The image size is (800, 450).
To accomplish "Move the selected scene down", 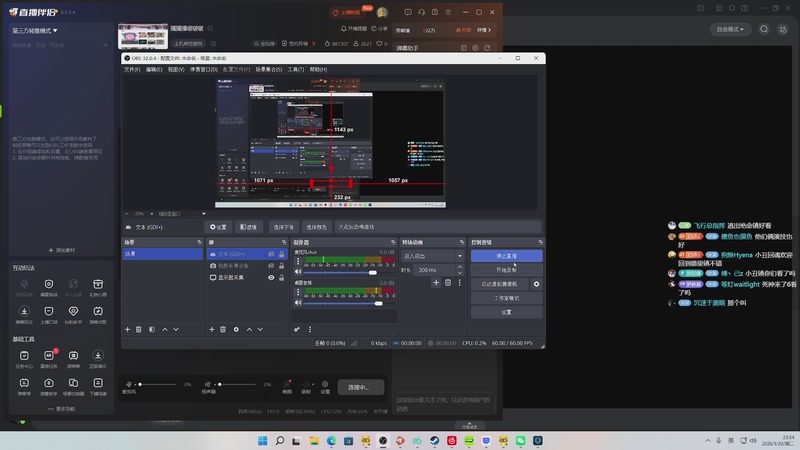I will 176,330.
